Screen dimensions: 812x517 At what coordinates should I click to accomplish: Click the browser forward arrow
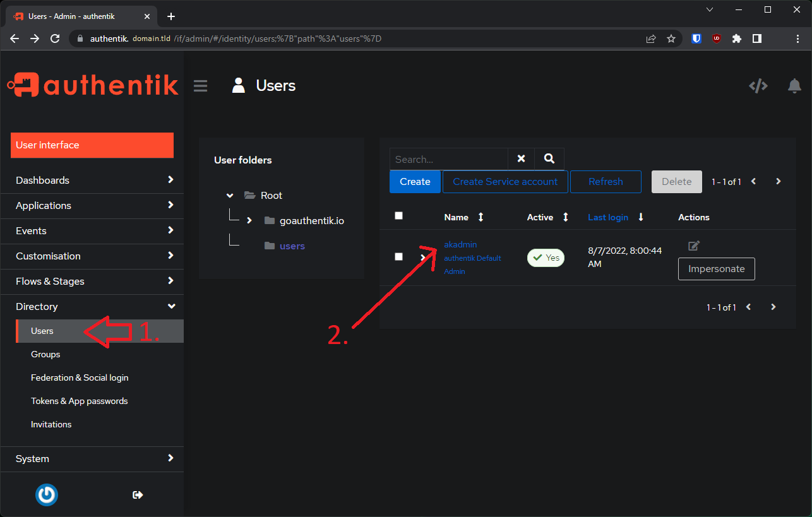tap(35, 39)
